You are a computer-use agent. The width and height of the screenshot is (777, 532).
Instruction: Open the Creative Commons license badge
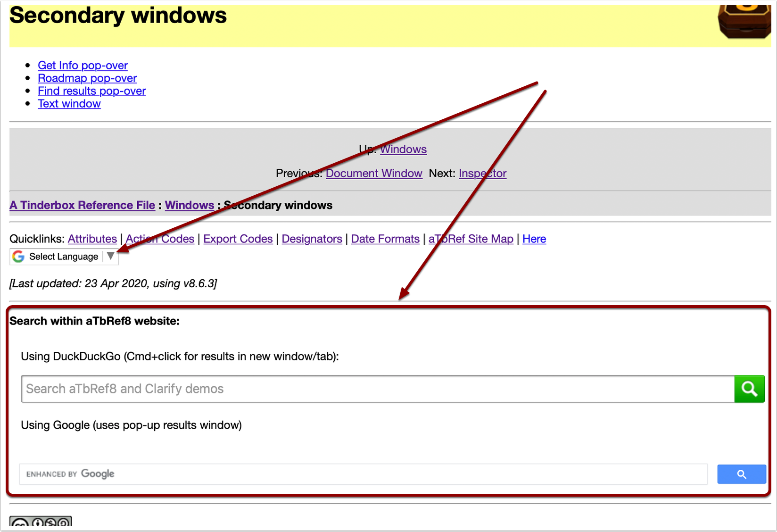[41, 521]
